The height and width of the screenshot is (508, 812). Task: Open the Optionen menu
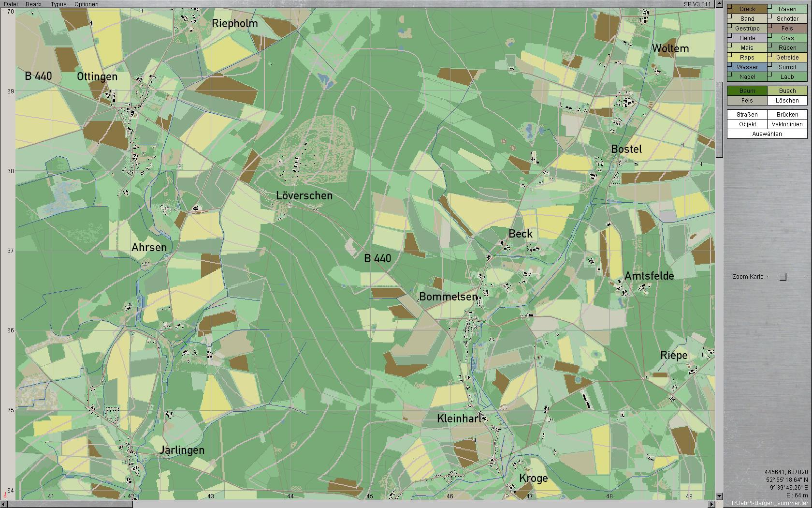[x=86, y=4]
